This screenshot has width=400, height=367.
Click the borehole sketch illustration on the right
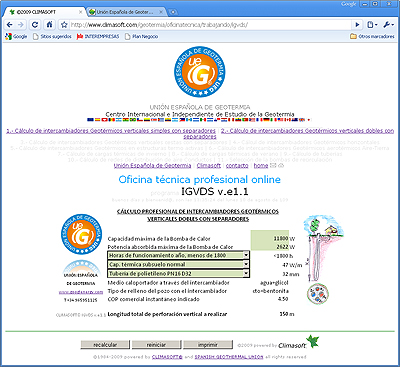323,249
